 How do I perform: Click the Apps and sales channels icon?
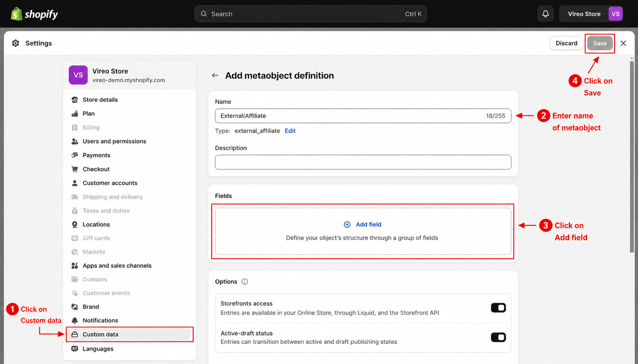[x=75, y=266]
